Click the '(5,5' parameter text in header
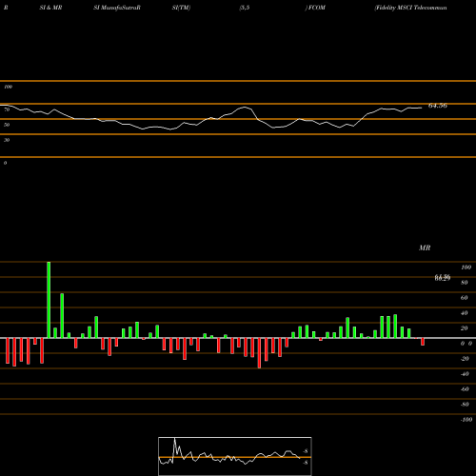 click(245, 8)
